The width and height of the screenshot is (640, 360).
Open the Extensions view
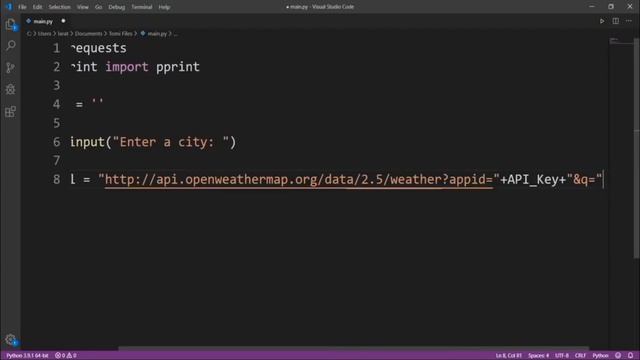click(x=11, y=111)
